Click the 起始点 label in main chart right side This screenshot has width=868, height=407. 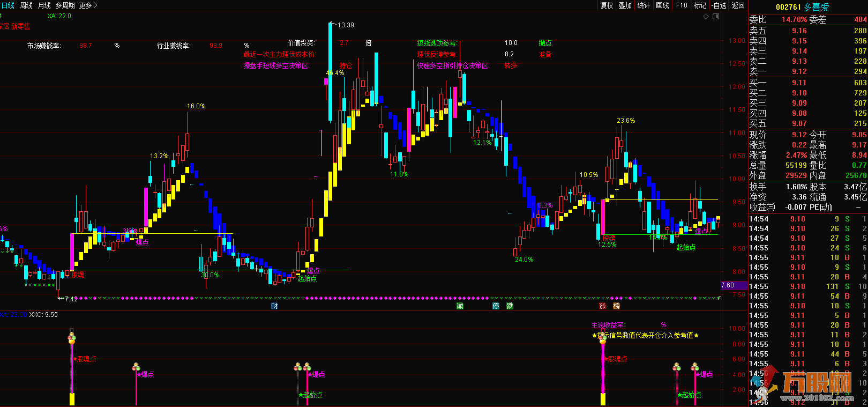point(686,247)
